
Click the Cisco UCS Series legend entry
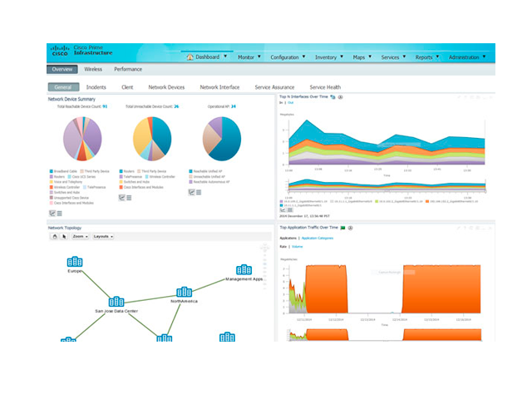coord(81,177)
